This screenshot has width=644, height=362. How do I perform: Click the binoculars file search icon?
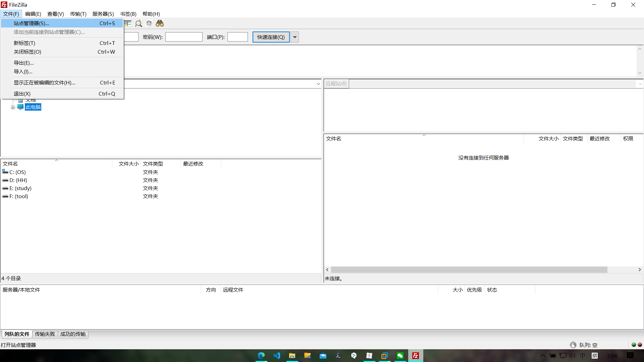click(160, 23)
